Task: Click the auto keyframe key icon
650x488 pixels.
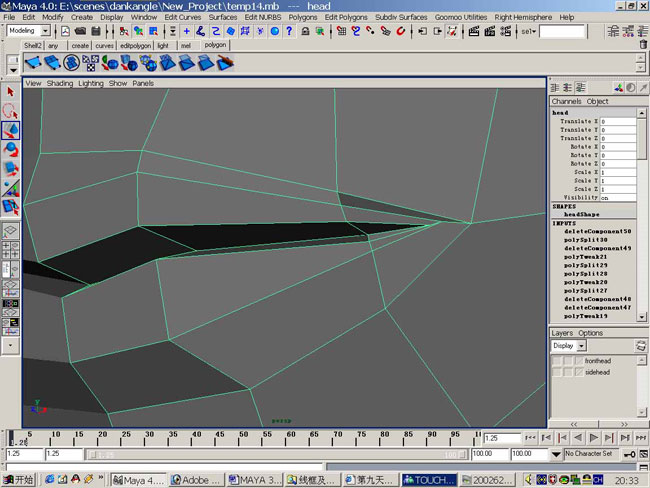Action: click(x=630, y=454)
